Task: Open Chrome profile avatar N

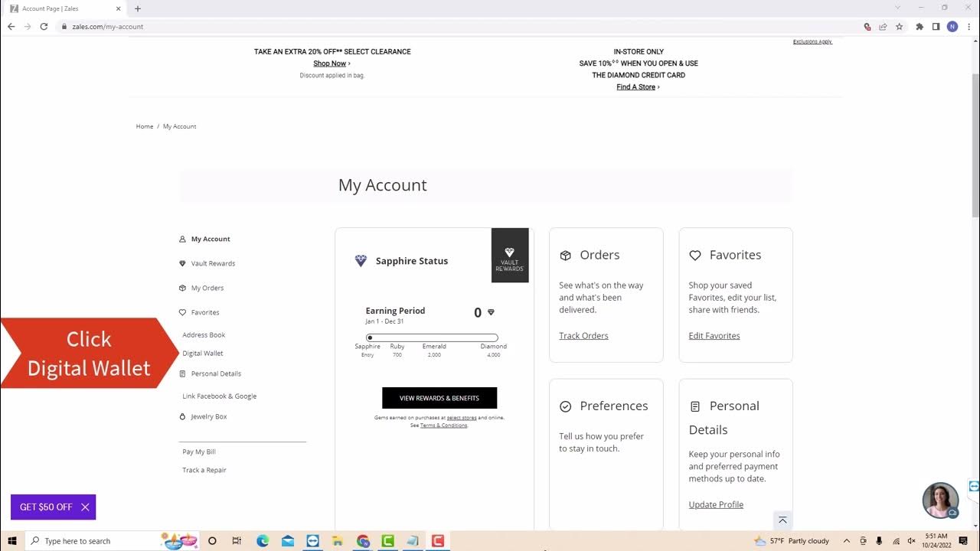Action: pyautogui.click(x=952, y=26)
